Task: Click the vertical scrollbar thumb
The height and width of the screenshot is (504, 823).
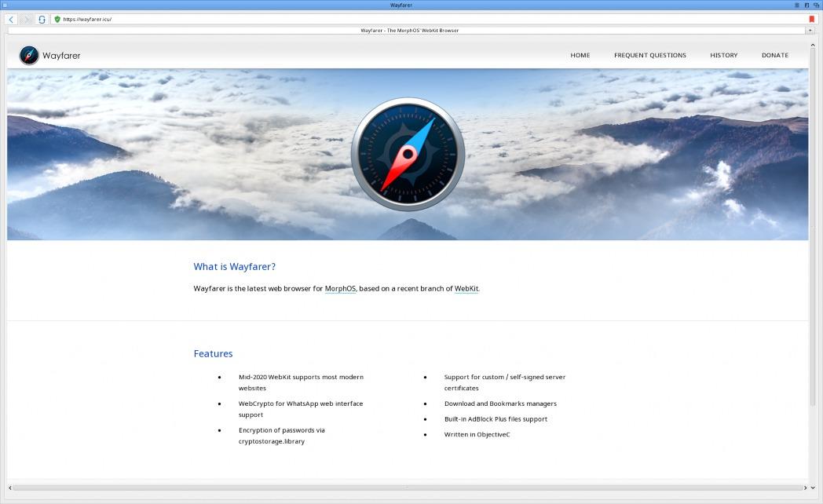Action: point(813,227)
